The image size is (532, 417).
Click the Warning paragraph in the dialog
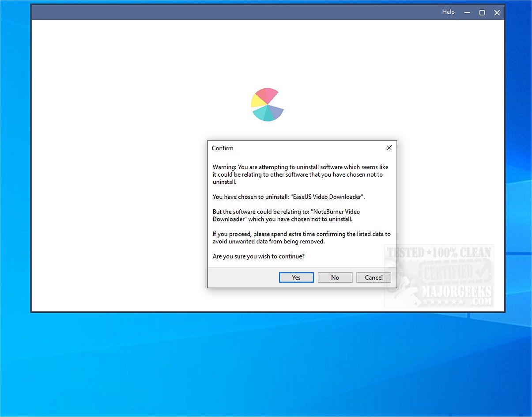pyautogui.click(x=301, y=174)
